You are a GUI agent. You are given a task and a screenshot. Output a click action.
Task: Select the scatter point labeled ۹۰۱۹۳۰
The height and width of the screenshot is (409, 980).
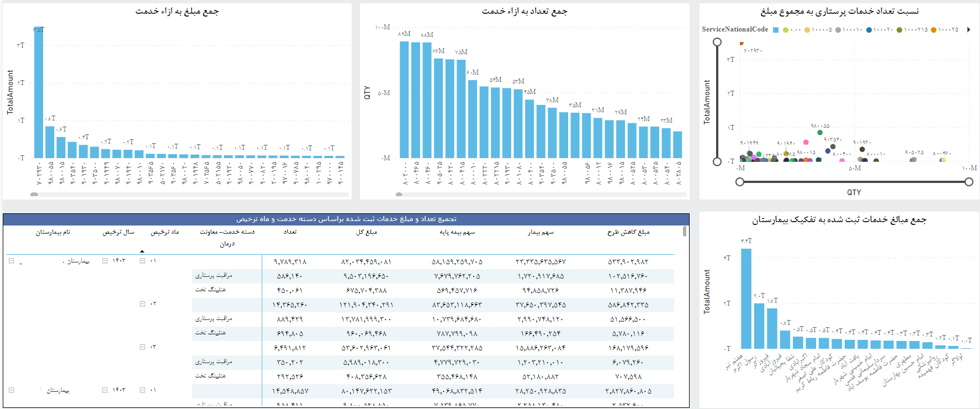862,149
